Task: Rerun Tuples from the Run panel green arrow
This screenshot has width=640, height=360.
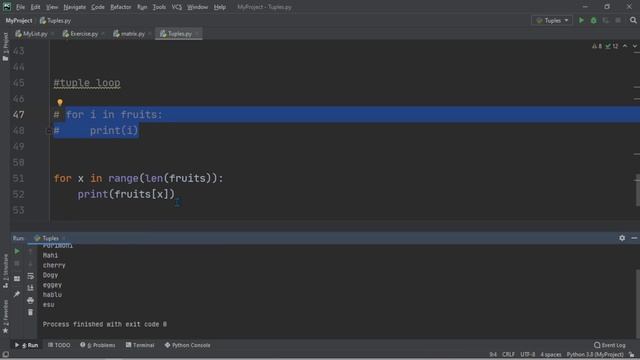Action: pyautogui.click(x=17, y=251)
